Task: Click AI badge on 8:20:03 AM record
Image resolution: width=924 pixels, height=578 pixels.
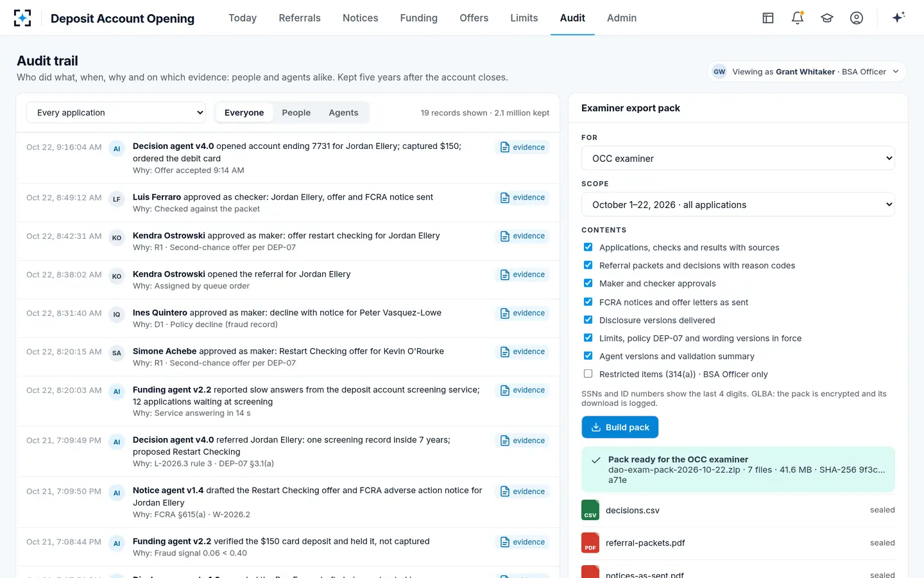Action: click(x=117, y=392)
